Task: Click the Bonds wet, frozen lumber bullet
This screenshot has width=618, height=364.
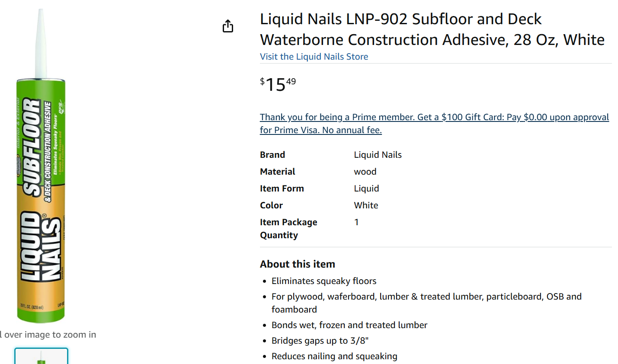Action: click(x=349, y=325)
